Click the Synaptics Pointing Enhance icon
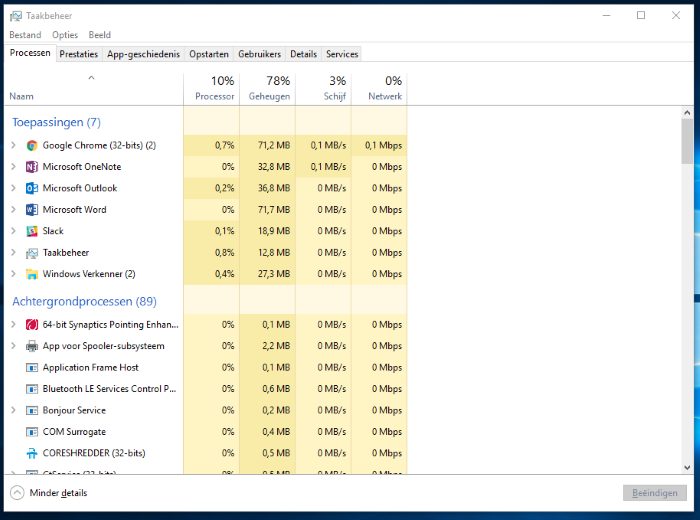700x520 pixels. 32,324
